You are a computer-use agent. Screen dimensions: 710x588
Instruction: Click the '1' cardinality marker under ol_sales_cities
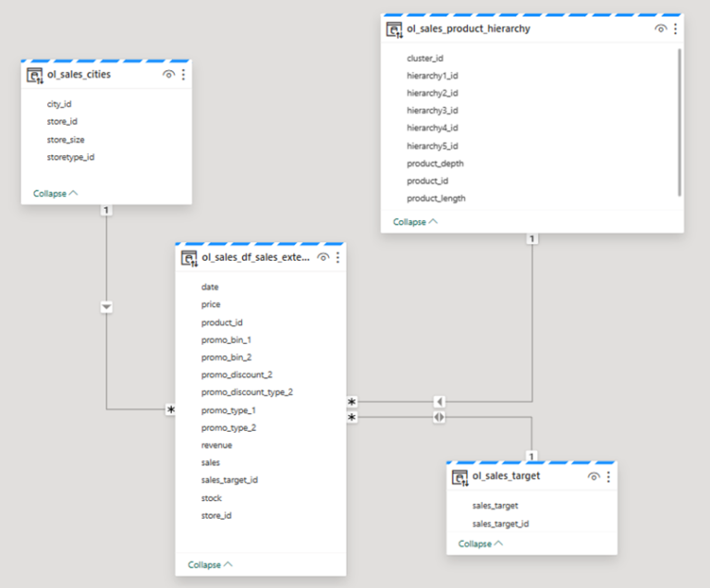[x=106, y=210]
